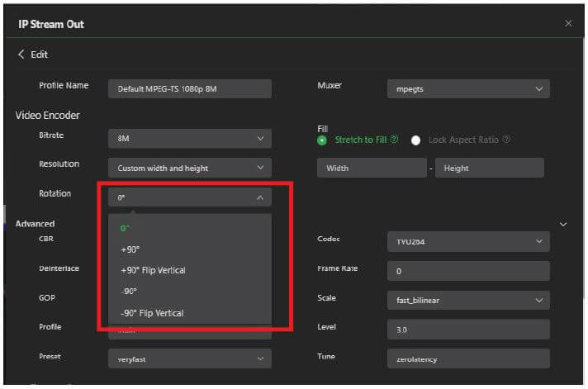
Task: Choose -90° Flip Vertical option
Action: 190,313
